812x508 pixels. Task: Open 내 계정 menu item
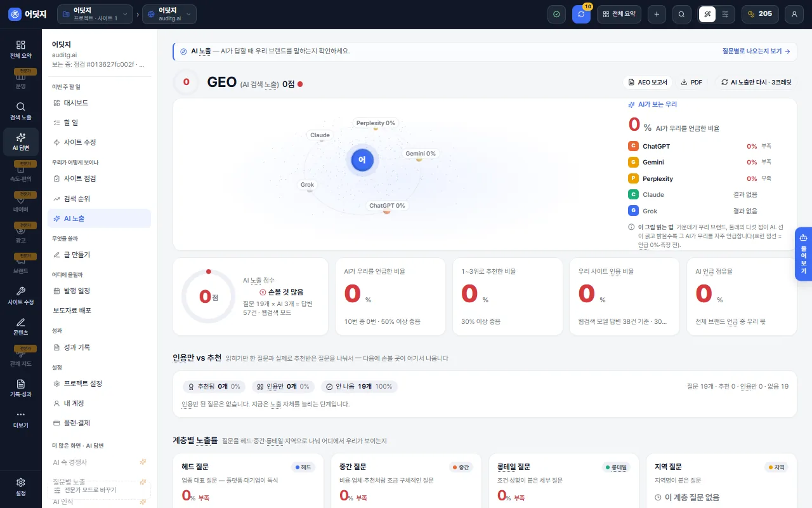click(99, 403)
